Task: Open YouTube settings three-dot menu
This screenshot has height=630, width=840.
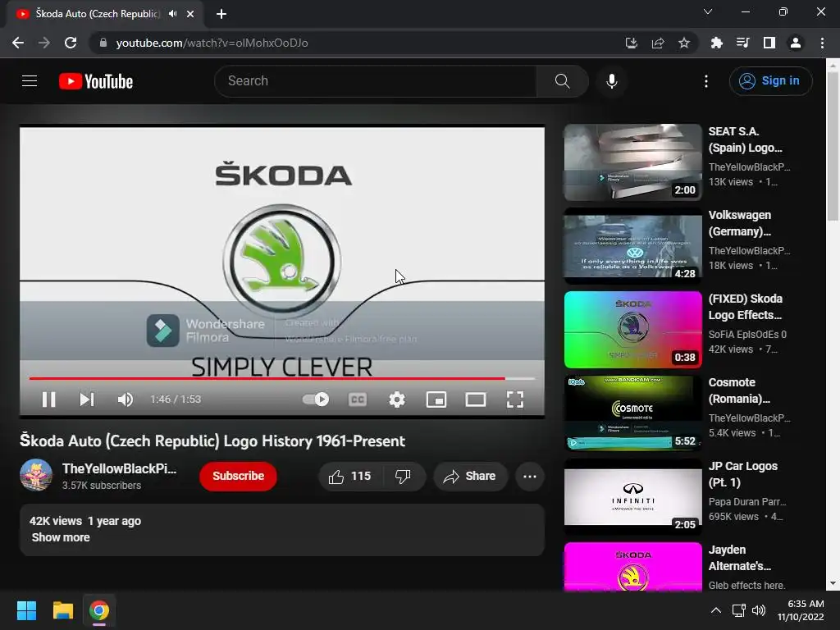Action: [706, 81]
